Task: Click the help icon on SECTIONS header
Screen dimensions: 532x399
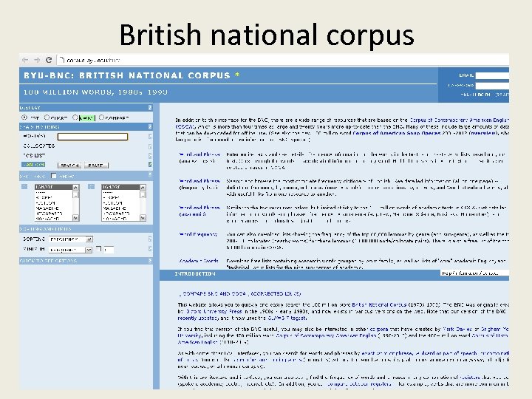Action: (x=150, y=174)
